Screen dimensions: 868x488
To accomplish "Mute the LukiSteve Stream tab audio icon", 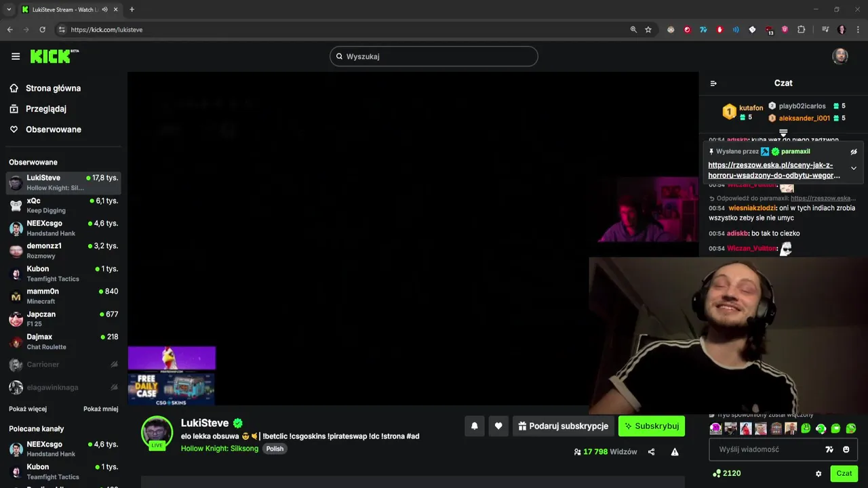I will pyautogui.click(x=104, y=9).
